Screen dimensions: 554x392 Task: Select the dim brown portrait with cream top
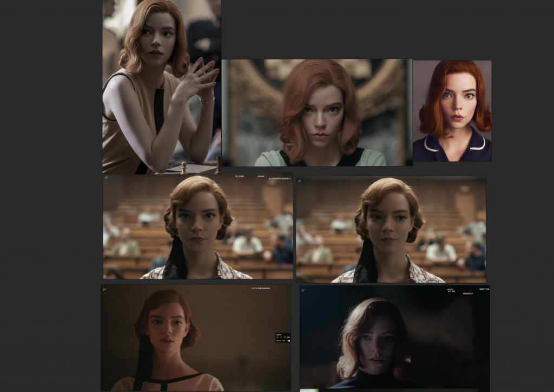point(196,337)
